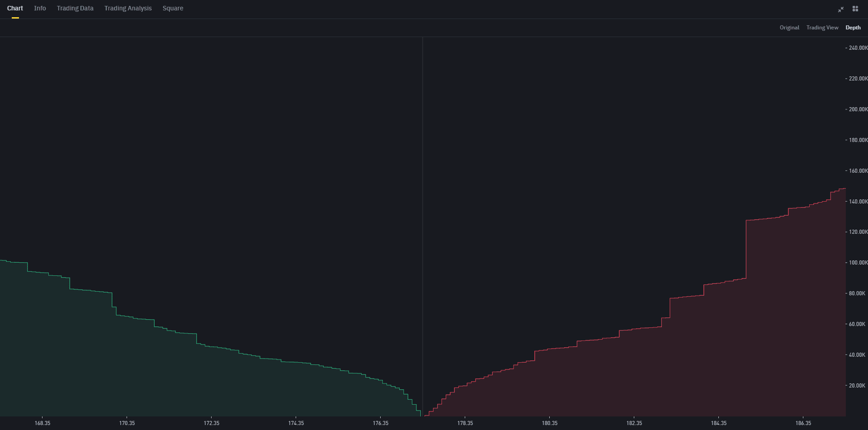Click the 170.35 price axis label
The image size is (868, 430).
tap(127, 423)
